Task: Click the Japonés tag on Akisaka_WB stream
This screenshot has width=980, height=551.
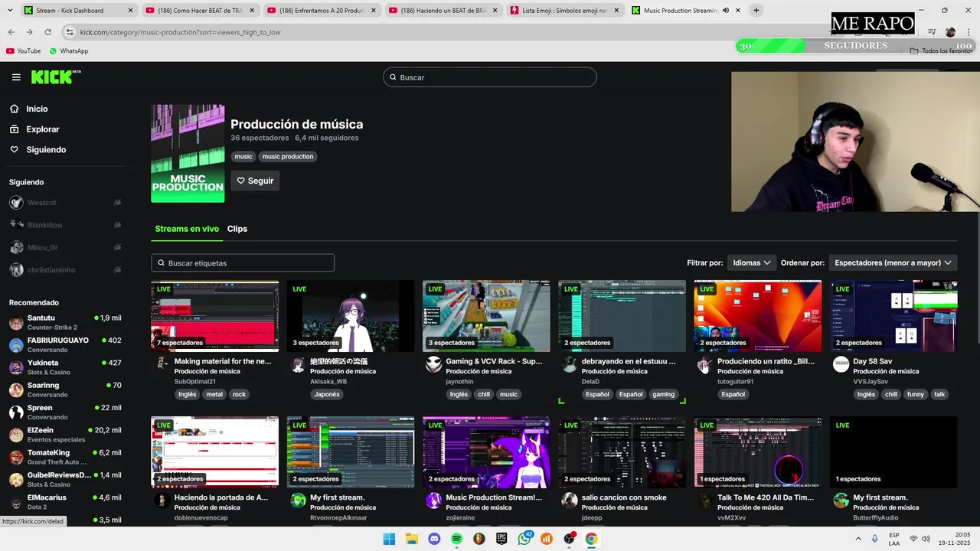Action: pyautogui.click(x=327, y=394)
